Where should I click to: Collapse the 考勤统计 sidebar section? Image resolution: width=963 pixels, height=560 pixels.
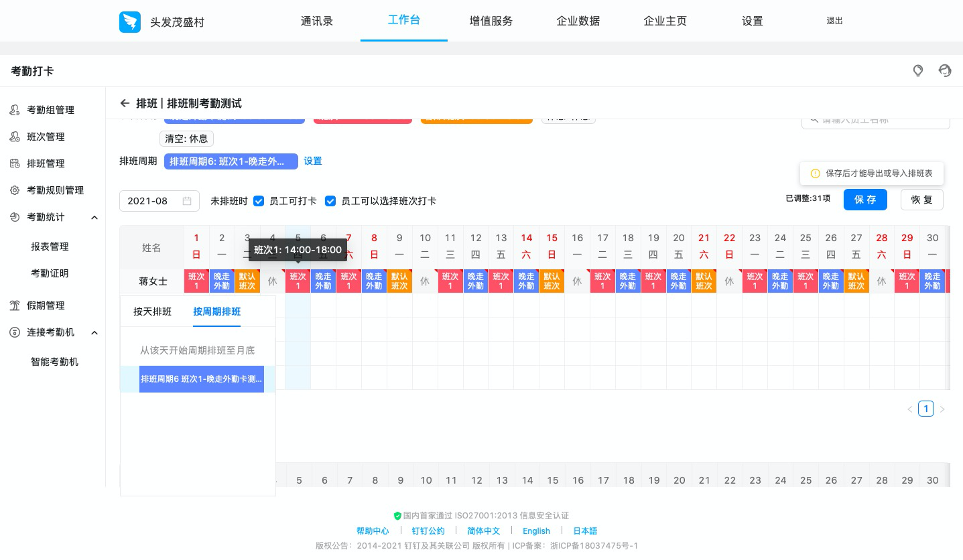coord(94,217)
